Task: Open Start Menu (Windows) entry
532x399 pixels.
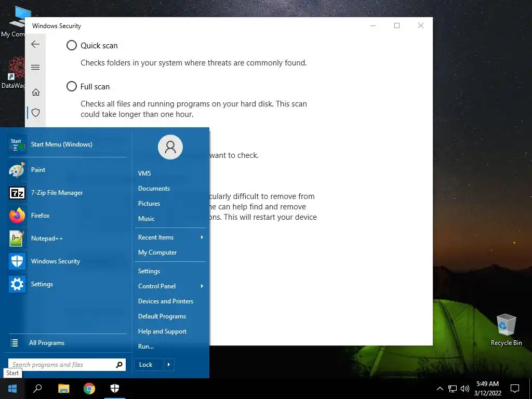Action: click(67, 144)
